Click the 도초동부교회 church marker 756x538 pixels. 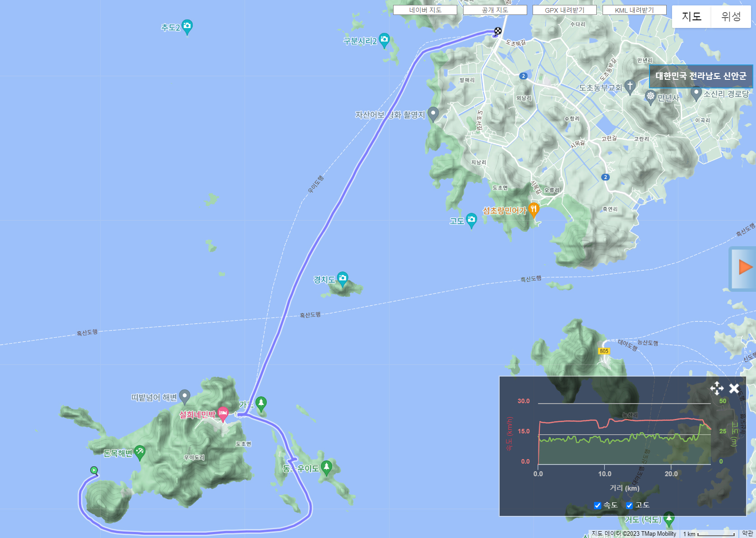[x=630, y=87]
